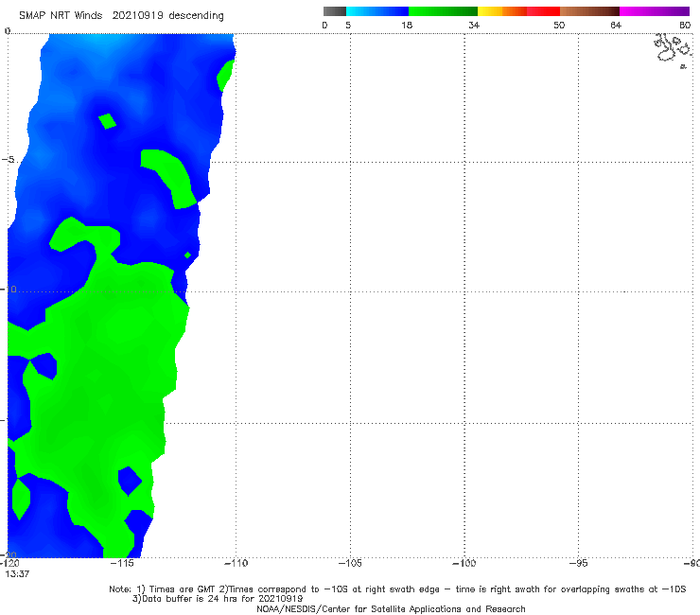Click the color bar label '64'
Image resolution: width=700 pixels, height=615 pixels.
click(x=616, y=26)
